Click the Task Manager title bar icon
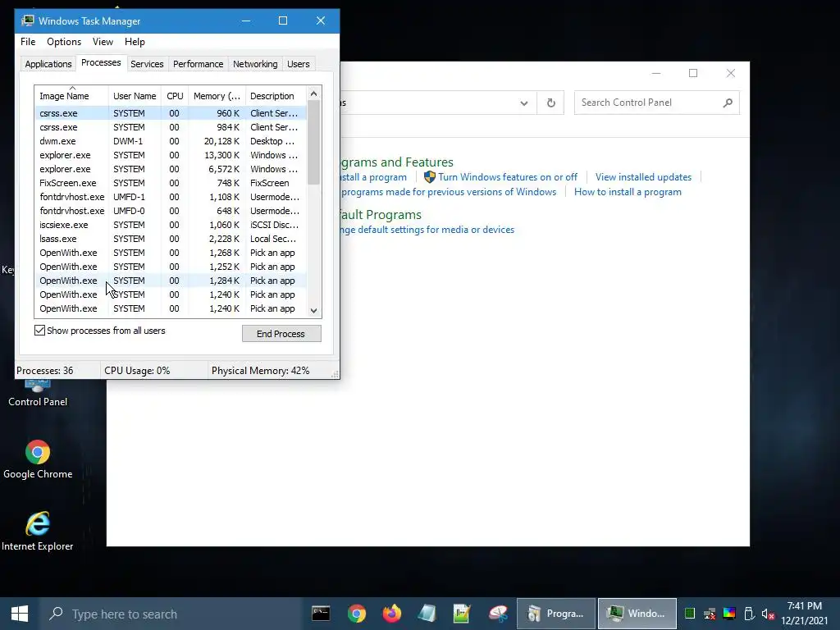The width and height of the screenshot is (840, 630). pyautogui.click(x=27, y=21)
